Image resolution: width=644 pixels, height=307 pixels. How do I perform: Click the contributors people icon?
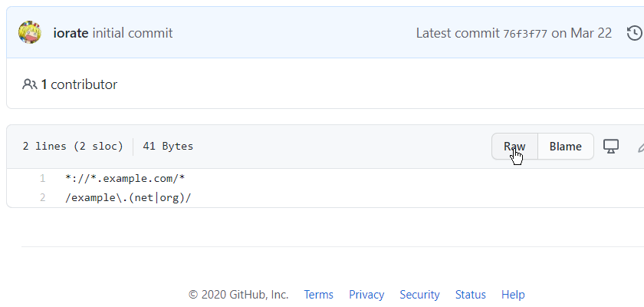point(30,84)
